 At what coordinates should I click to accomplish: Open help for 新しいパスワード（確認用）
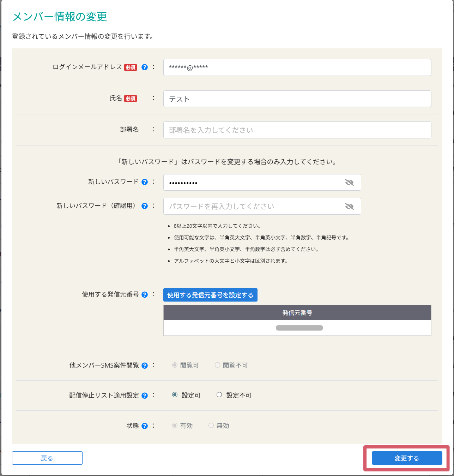[145, 206]
